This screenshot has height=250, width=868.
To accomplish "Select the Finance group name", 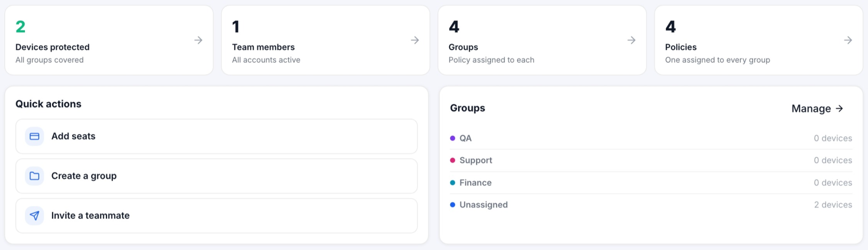I will (475, 183).
